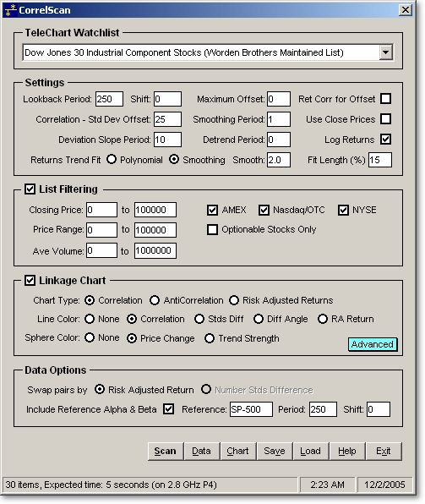Click the Lookback Period input field

pyautogui.click(x=109, y=99)
